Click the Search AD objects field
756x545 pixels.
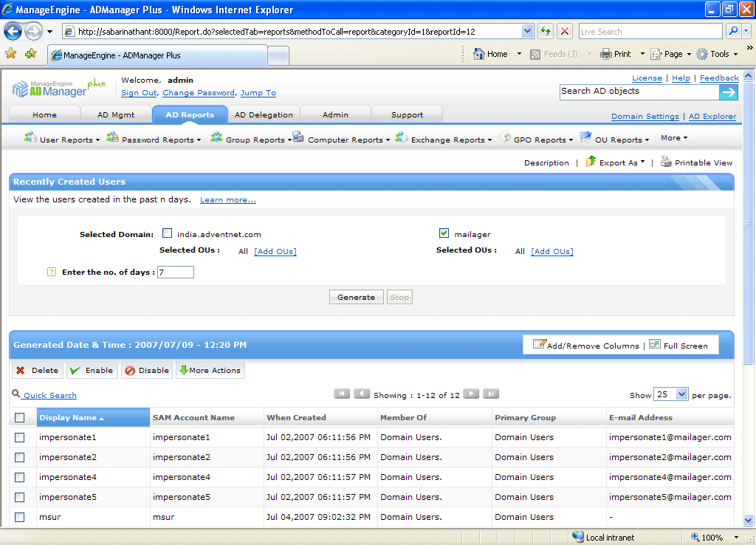639,92
